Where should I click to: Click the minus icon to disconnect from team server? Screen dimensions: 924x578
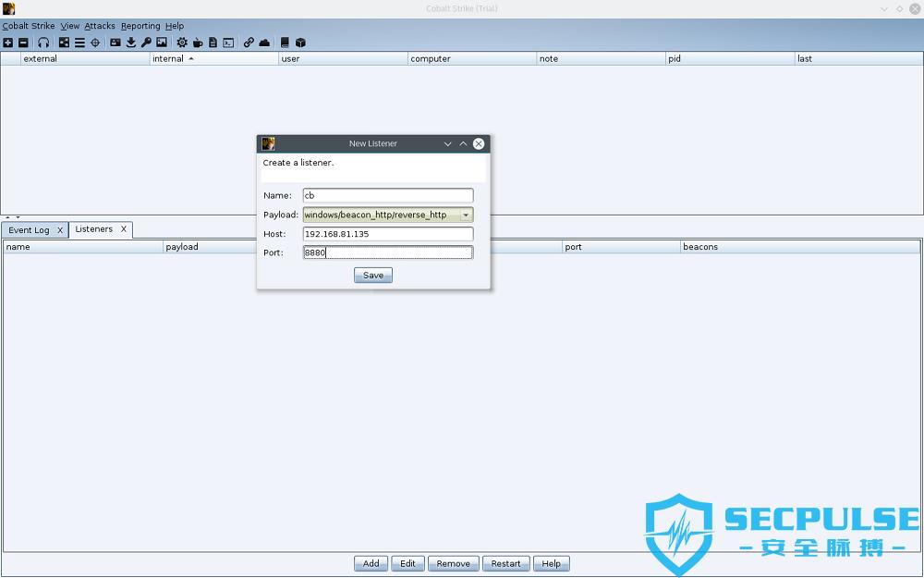tap(23, 43)
